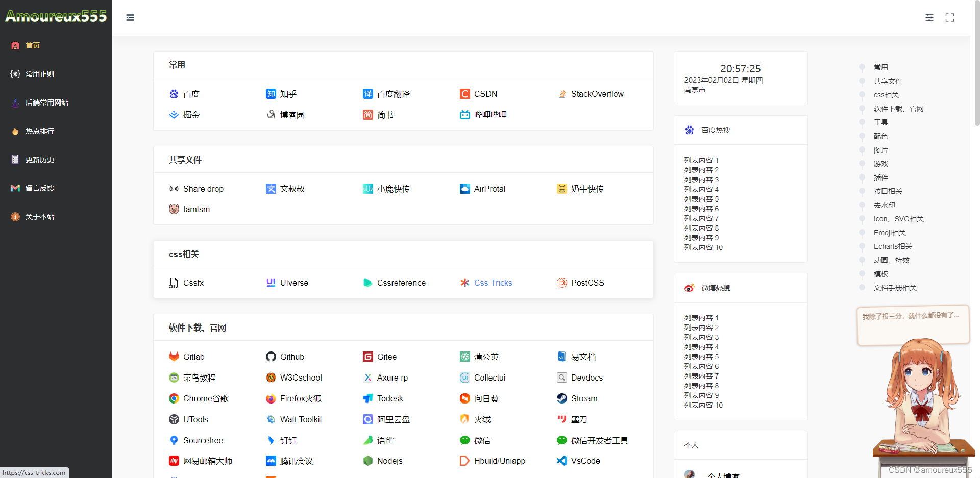Click the 奶牛快传 yellow icon

(562, 189)
